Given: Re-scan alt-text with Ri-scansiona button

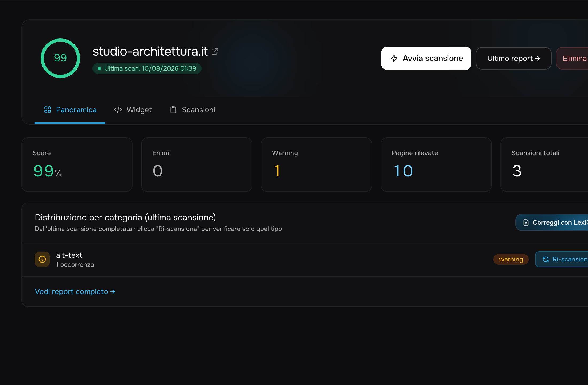Looking at the screenshot, I should tap(562, 259).
